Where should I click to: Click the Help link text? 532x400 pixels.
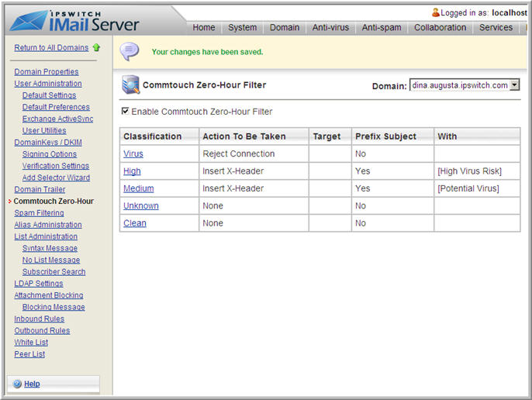coord(32,384)
